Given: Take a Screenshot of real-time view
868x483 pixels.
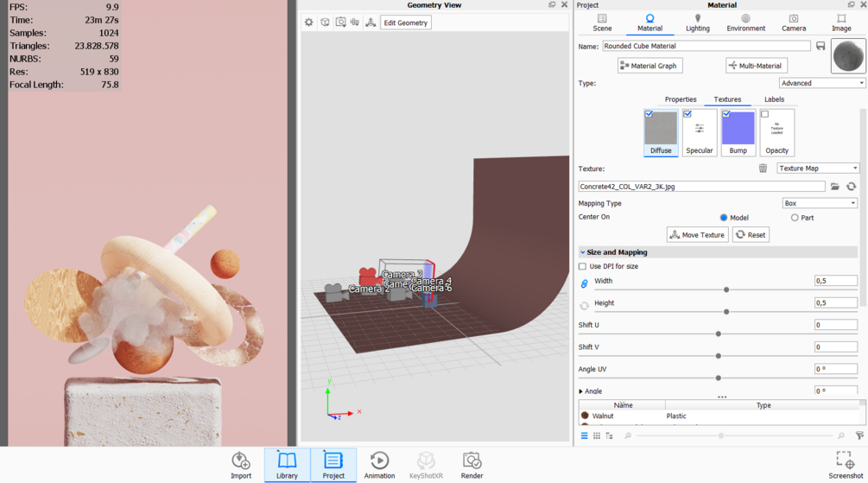Looking at the screenshot, I should point(846,465).
